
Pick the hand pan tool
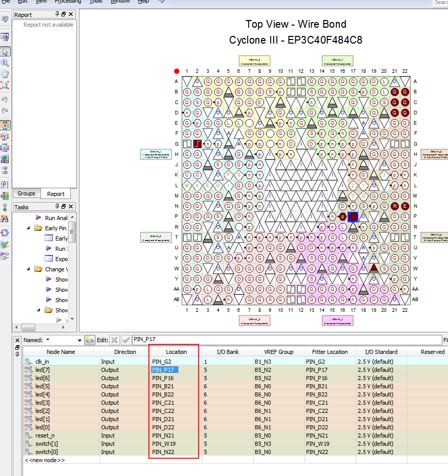(5, 74)
